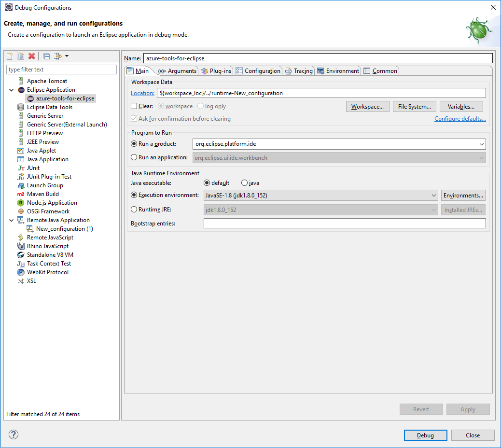The image size is (501, 448).
Task: Collapse the Remote Java Application node
Action: [12, 220]
